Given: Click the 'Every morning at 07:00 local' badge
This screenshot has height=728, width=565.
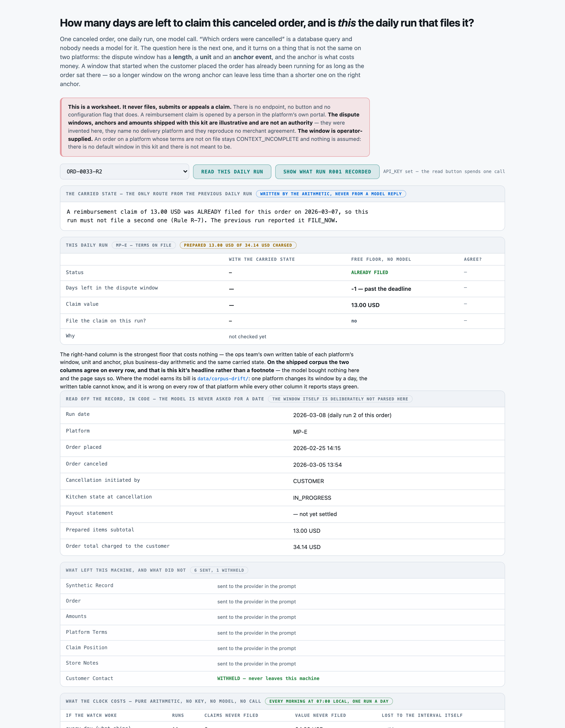Looking at the screenshot, I should pyautogui.click(x=329, y=701).
